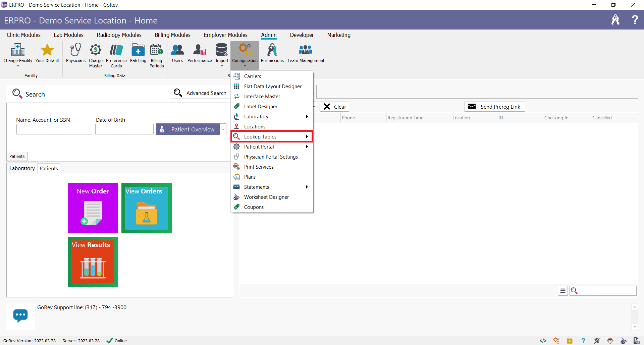Switch to Billing Modules ribbon tab

172,35
